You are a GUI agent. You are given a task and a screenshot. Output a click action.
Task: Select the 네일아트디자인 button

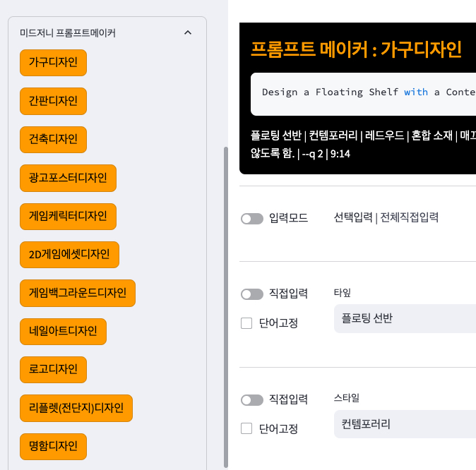coord(63,330)
